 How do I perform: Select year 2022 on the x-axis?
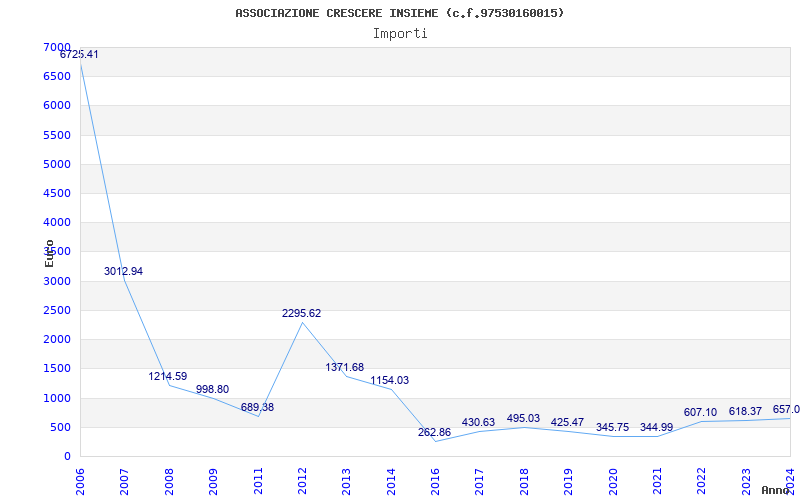[x=702, y=481]
